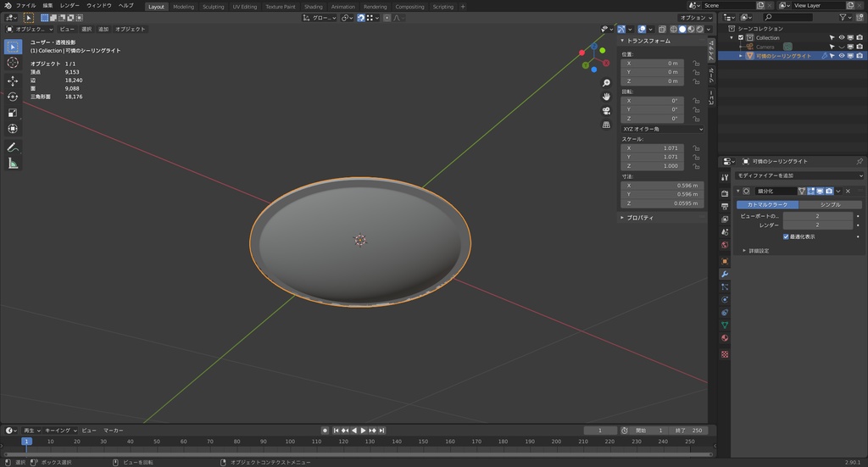Click the zoom magnifier icon in the viewport
Image resolution: width=868 pixels, height=467 pixels.
tap(606, 83)
